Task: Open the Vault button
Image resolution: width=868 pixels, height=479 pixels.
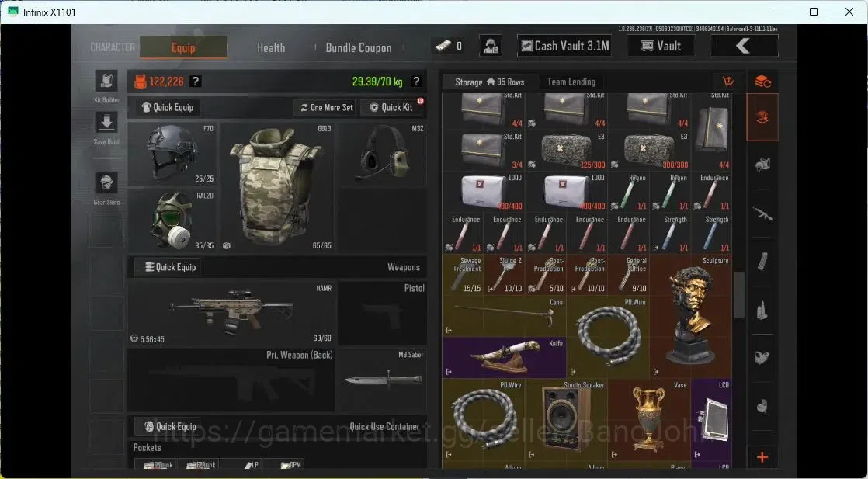Action: pyautogui.click(x=661, y=46)
